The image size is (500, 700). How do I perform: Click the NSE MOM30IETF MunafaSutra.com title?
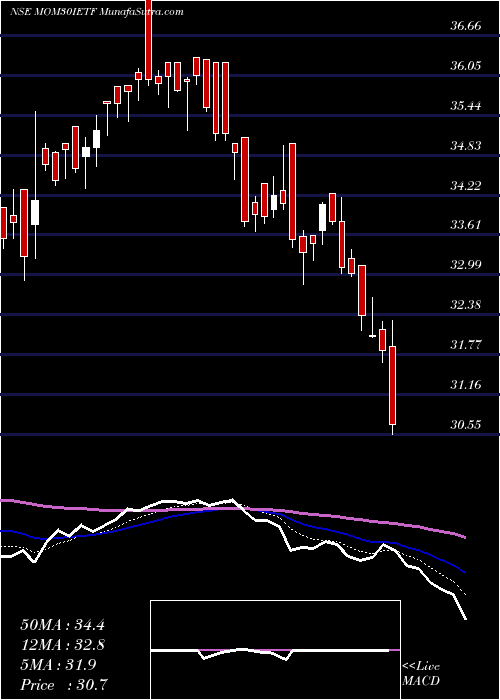(x=96, y=12)
